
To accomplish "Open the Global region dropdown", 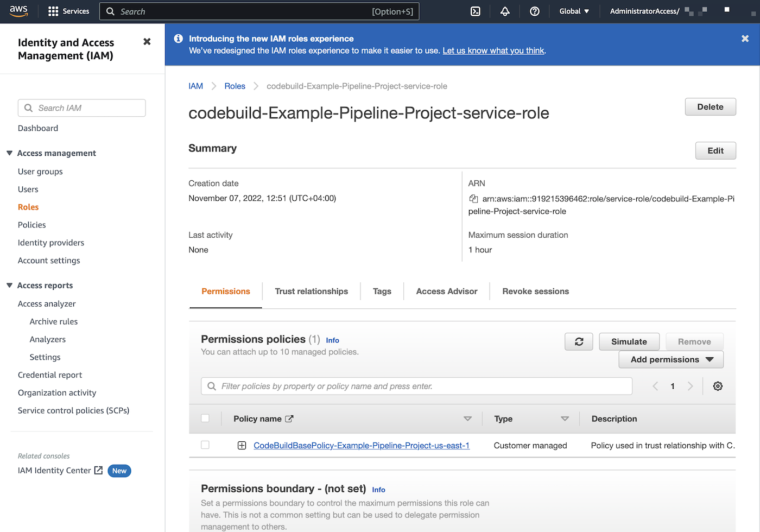I will (x=574, y=11).
